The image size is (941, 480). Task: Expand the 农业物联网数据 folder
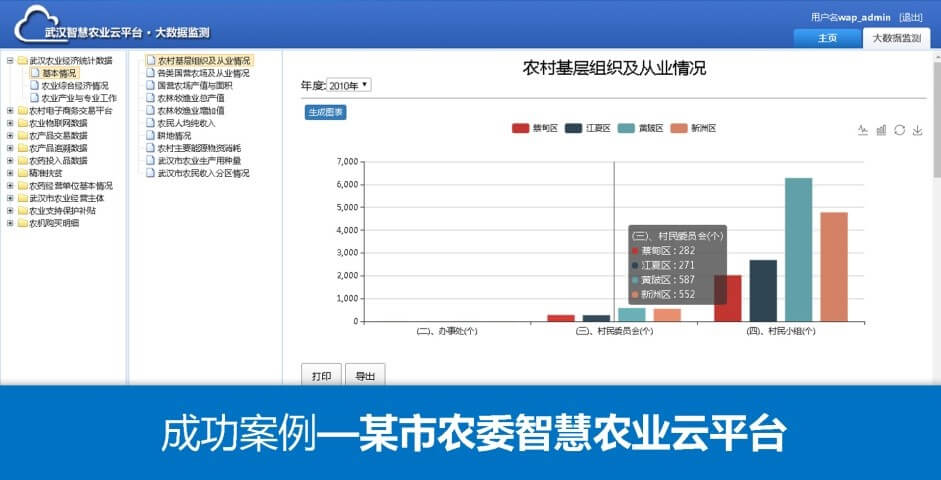tap(10, 123)
